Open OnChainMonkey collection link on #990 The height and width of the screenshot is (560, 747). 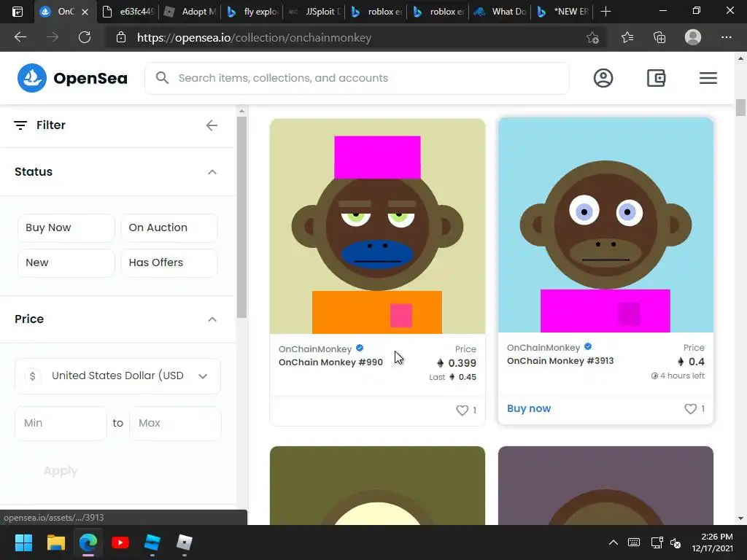pos(315,349)
